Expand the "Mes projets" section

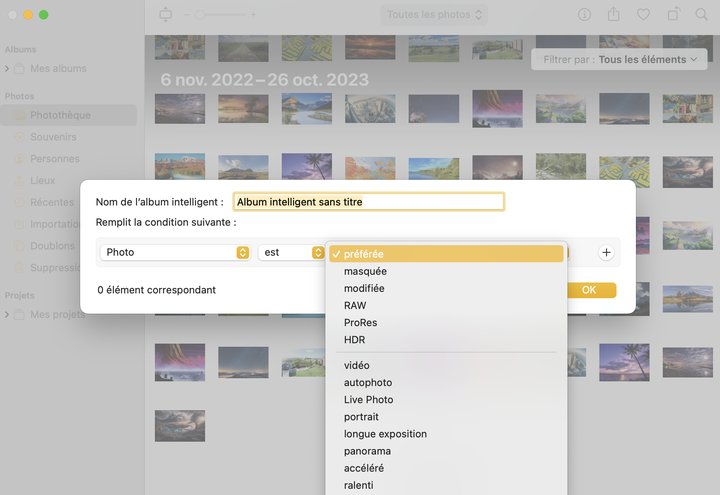tap(8, 315)
